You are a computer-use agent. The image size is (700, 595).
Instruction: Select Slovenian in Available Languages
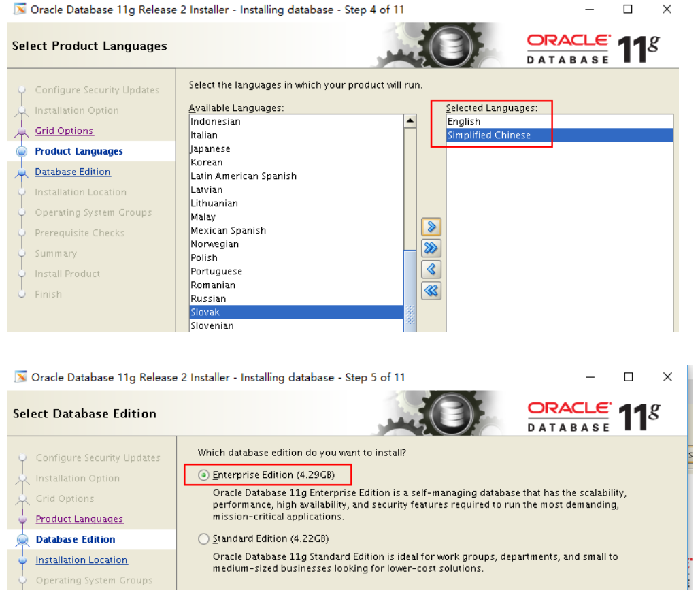tap(297, 325)
